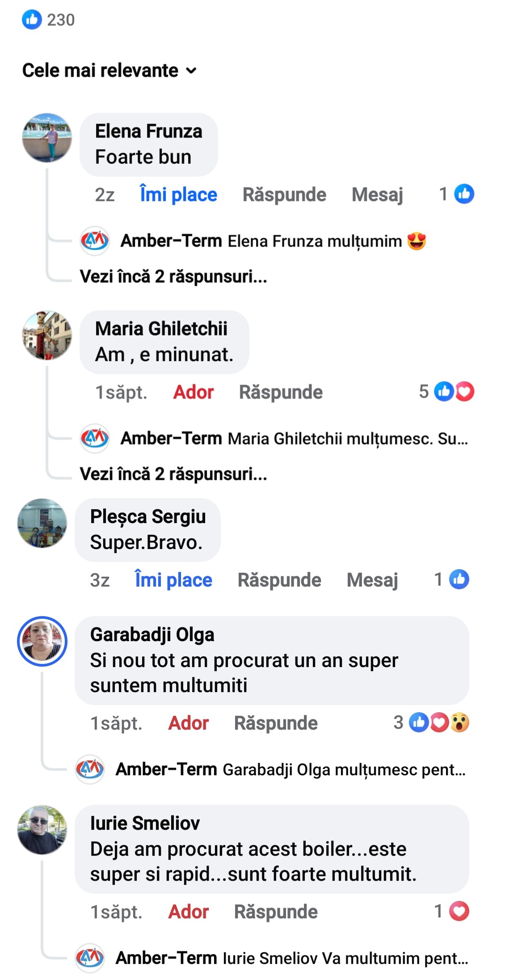The width and height of the screenshot is (505, 980).
Task: Expand 2 more replies under Elena Frunza
Action: (173, 277)
